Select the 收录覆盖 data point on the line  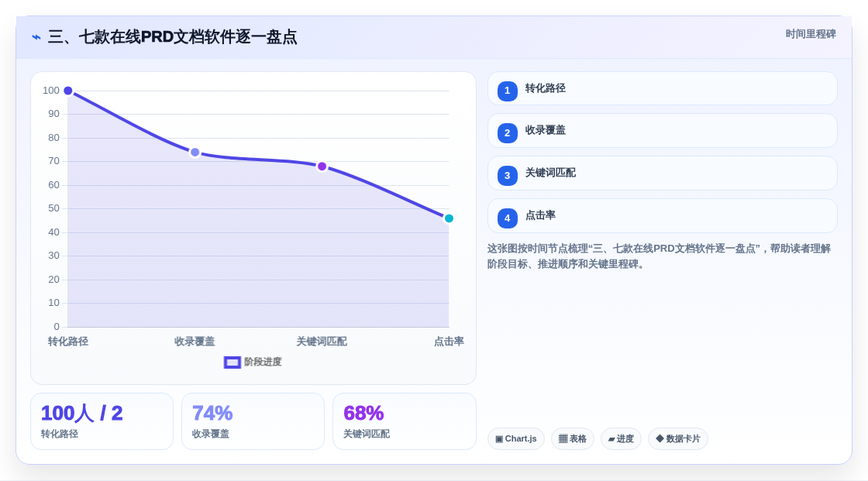click(195, 153)
